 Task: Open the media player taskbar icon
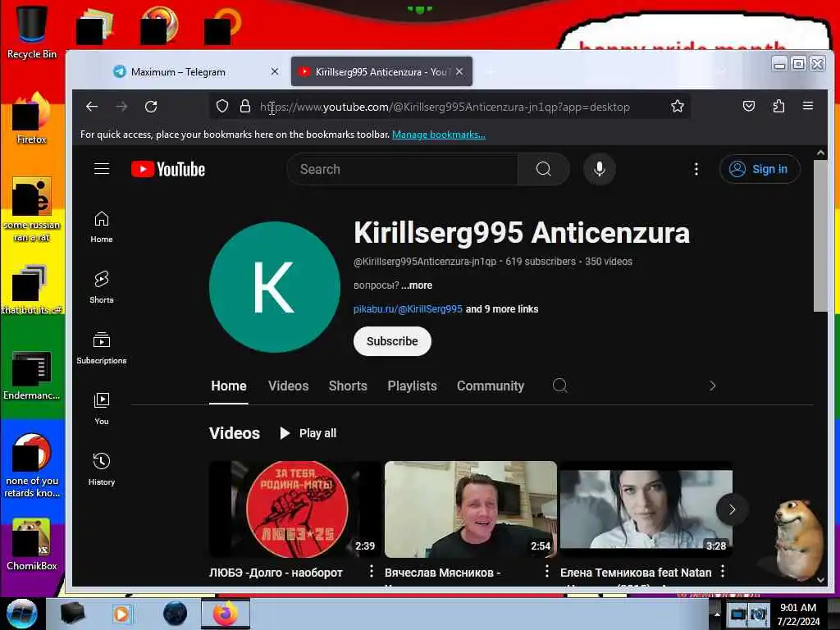[121, 614]
